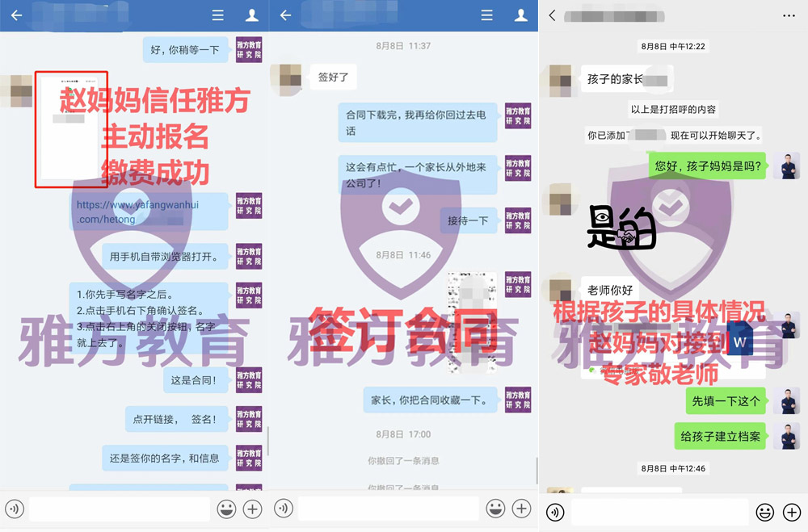Tap the plus icon in the right chat
808x532 pixels.
(x=791, y=512)
